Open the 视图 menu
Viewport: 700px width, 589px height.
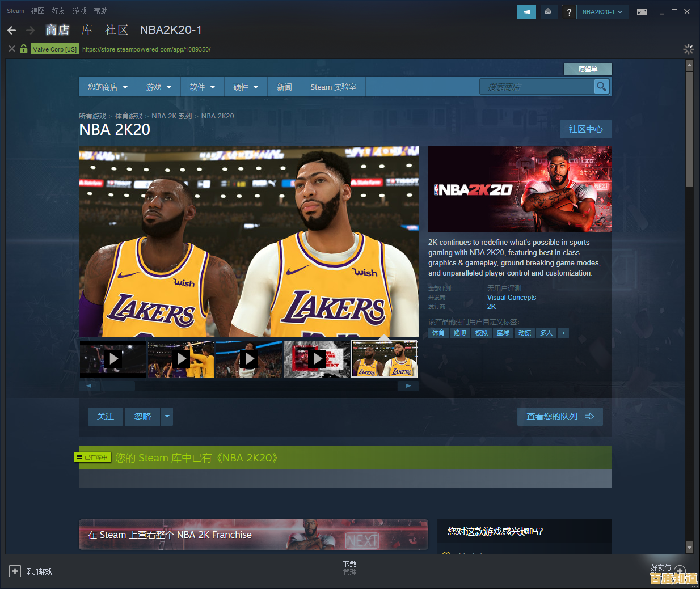tap(37, 10)
